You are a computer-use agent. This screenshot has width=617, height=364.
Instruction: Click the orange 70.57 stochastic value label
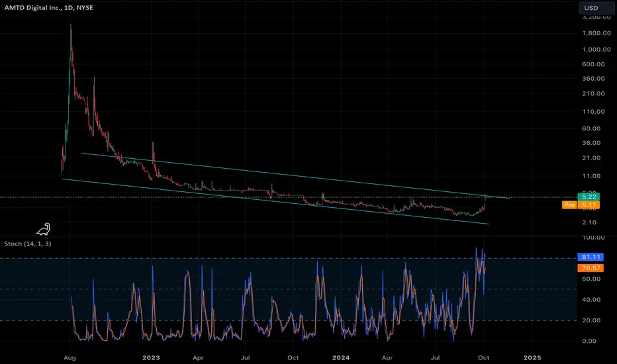coord(591,268)
